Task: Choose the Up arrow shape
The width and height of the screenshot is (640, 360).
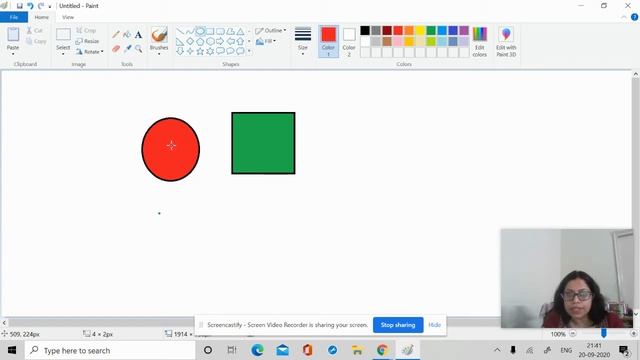Action: pyautogui.click(x=240, y=41)
